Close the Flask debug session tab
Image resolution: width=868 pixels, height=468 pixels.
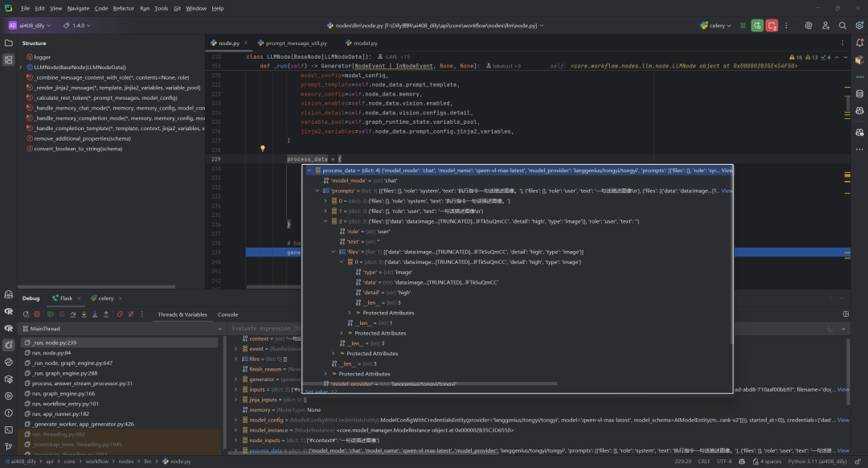pos(79,298)
